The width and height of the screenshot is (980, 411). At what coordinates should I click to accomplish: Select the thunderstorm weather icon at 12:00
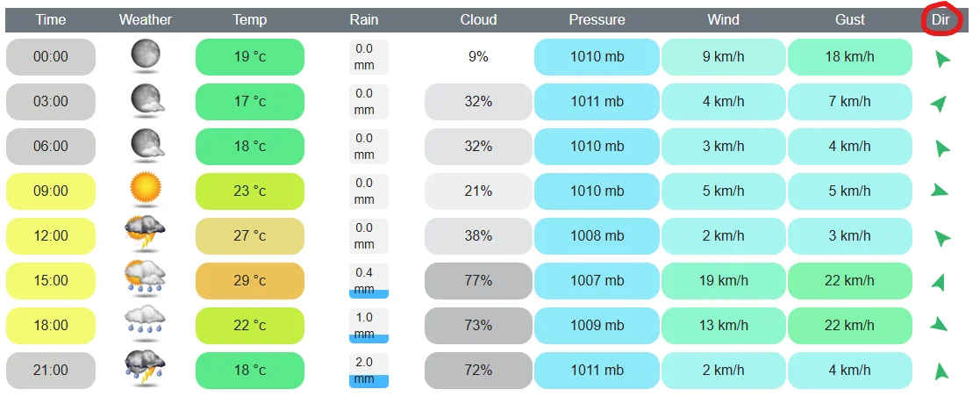tap(145, 234)
